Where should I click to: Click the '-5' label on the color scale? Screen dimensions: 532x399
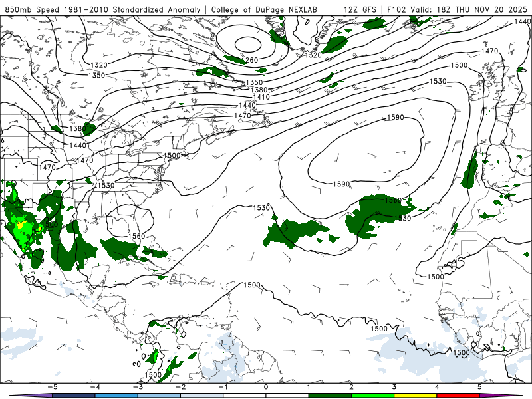53,387
